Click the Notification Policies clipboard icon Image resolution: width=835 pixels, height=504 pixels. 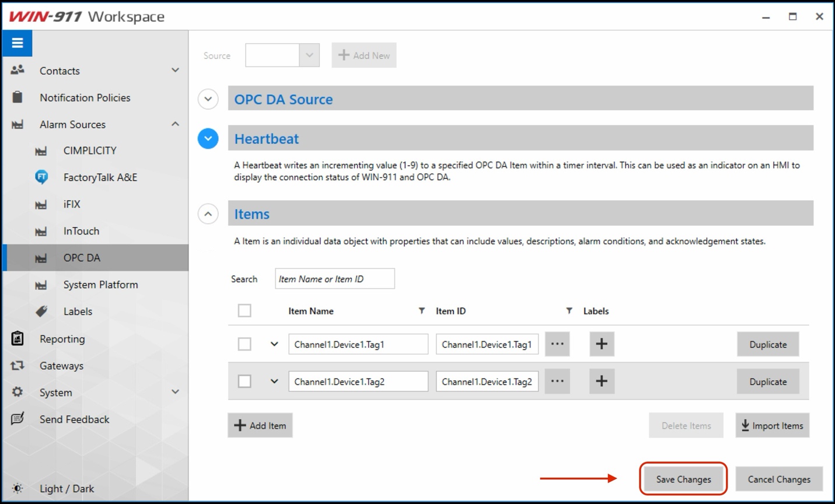point(18,97)
